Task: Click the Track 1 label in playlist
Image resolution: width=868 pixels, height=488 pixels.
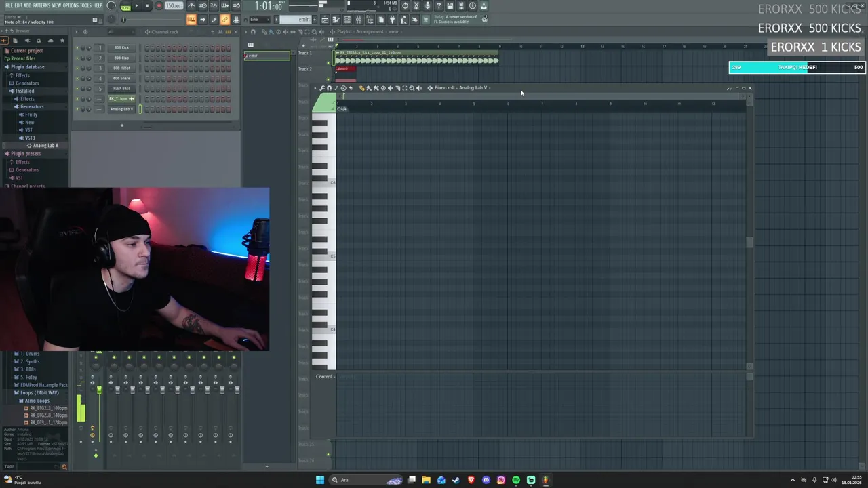Action: pyautogui.click(x=305, y=53)
